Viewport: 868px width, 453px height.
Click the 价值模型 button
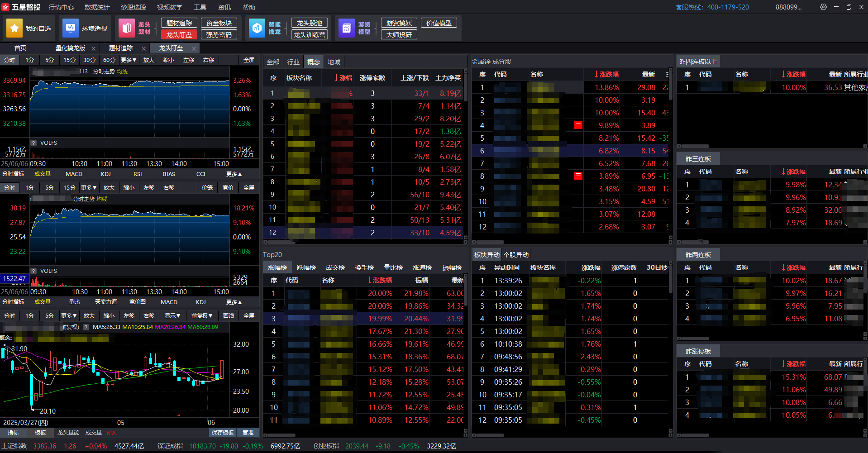tap(439, 23)
